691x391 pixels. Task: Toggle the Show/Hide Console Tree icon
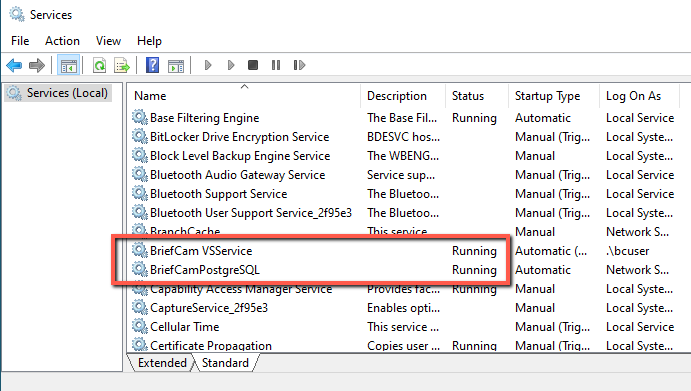pos(68,66)
